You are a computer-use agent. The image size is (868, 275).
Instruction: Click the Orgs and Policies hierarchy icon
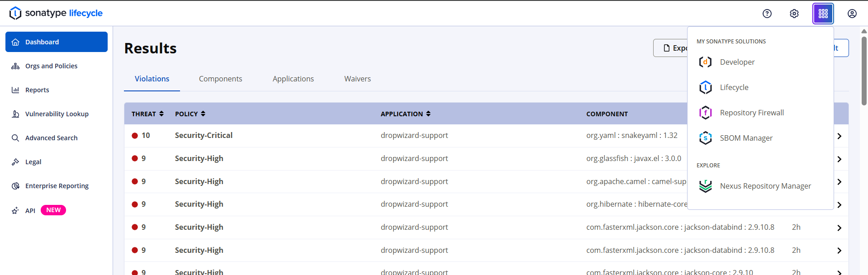pos(15,66)
